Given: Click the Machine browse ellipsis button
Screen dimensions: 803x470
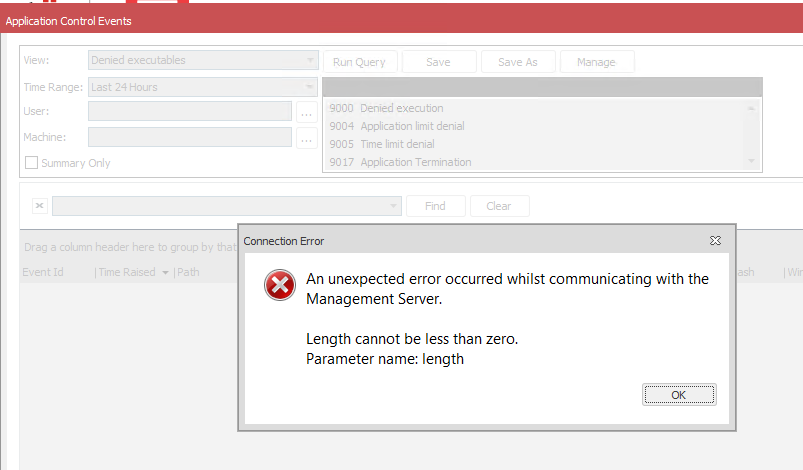Looking at the screenshot, I should point(307,138).
